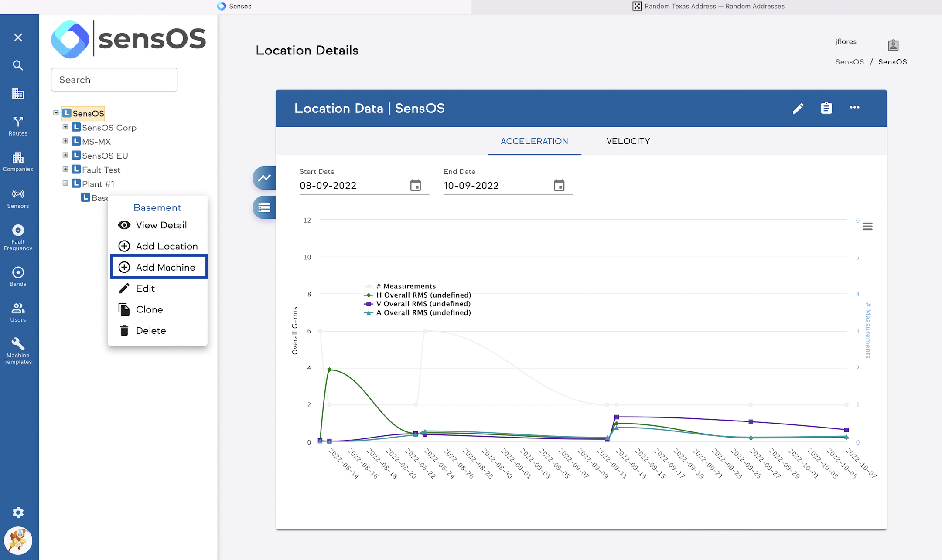Switch to the Sensos browser tab
Screen dimensions: 942x560
[x=235, y=6]
